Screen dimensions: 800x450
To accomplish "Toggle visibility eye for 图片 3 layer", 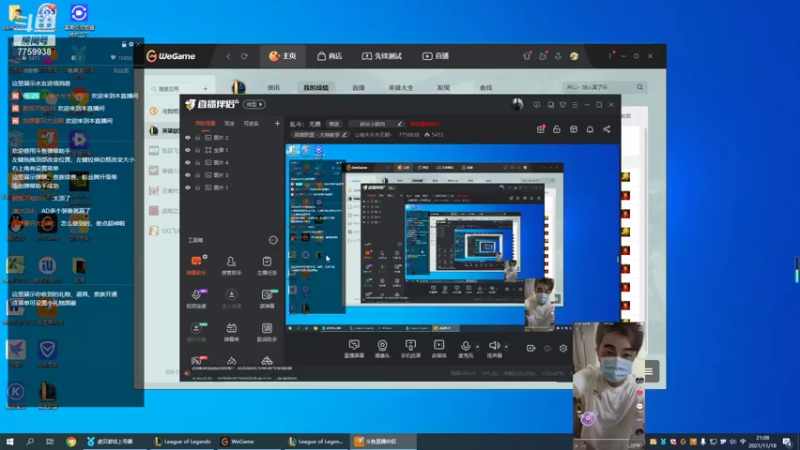I will pyautogui.click(x=188, y=175).
